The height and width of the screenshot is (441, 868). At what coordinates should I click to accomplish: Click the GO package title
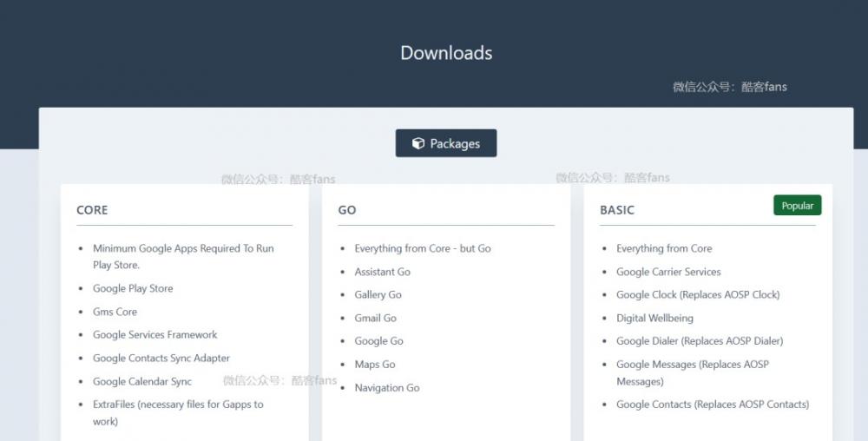tap(347, 210)
